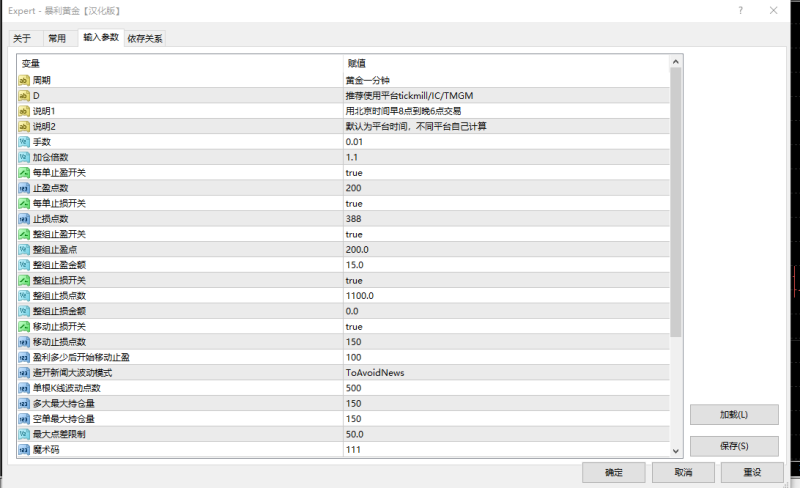Screen dimensions: 800x488
Task: Click the double-type icon beside 加仓倍数
Action: coord(24,157)
